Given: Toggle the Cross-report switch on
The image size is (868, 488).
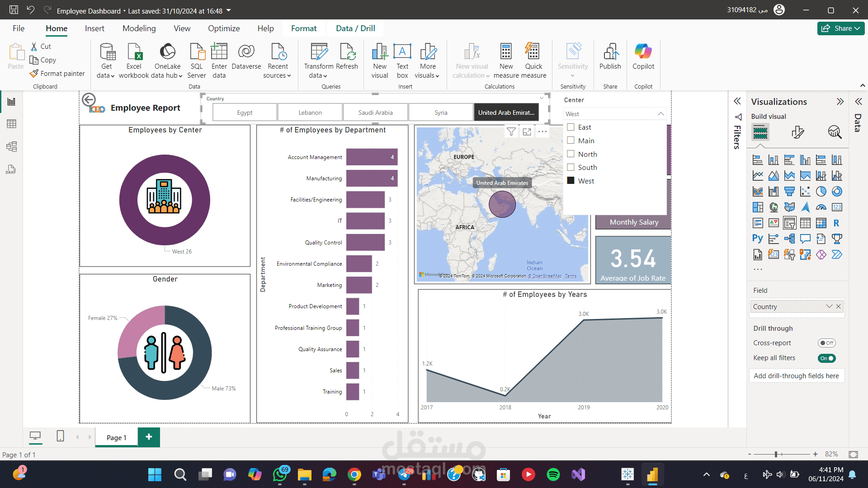Looking at the screenshot, I should pyautogui.click(x=826, y=343).
